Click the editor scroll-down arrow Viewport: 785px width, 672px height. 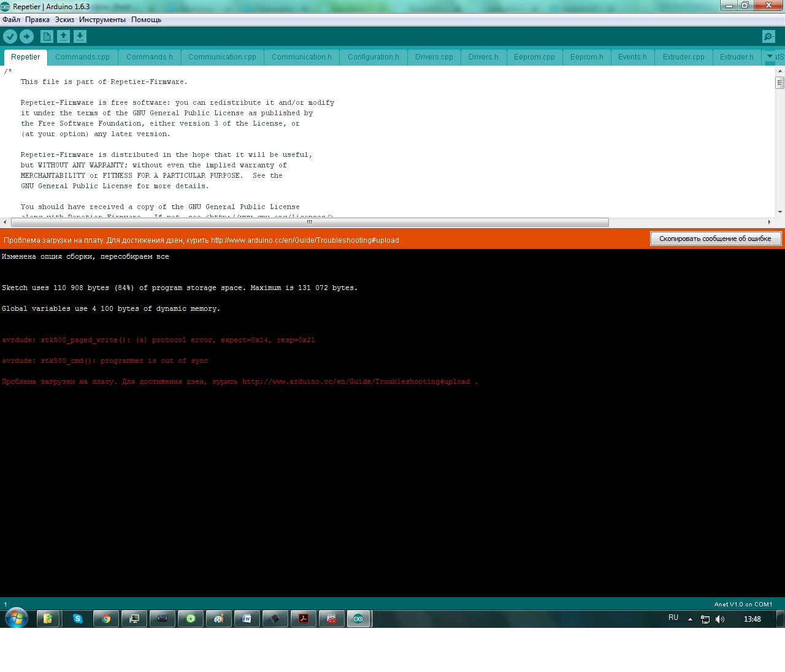[780, 212]
